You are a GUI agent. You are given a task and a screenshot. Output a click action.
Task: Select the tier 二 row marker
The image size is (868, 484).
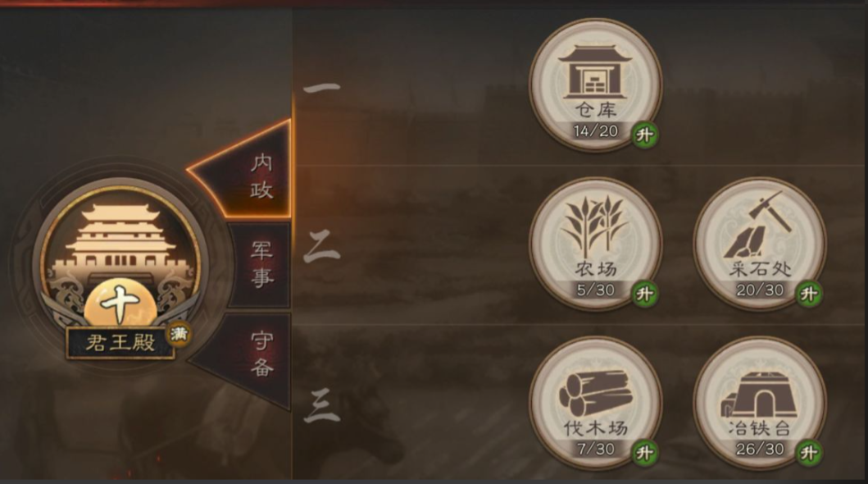point(321,247)
